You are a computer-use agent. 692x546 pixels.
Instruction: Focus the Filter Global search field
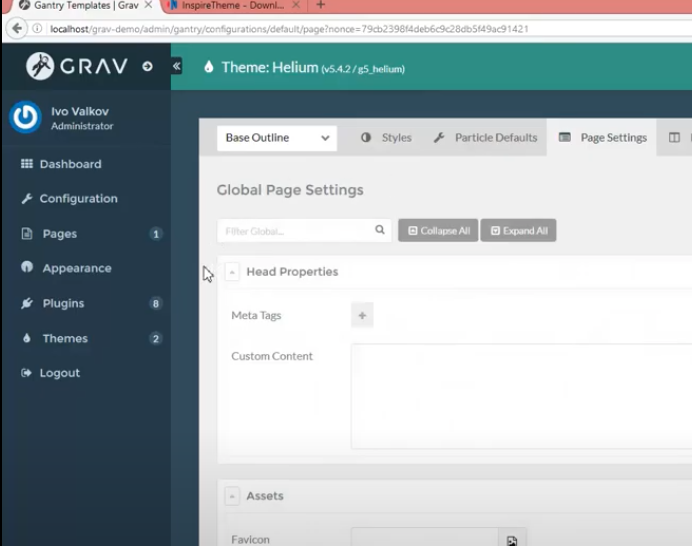304,231
